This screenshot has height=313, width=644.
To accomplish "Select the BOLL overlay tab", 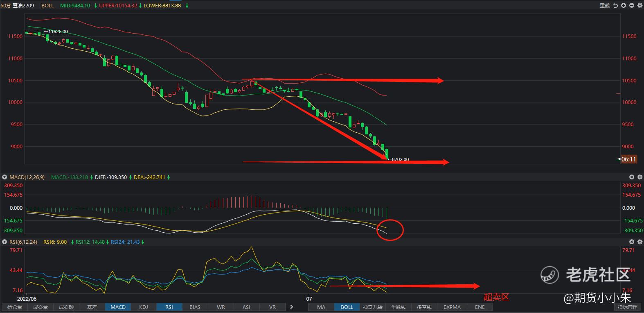I will pos(347,307).
